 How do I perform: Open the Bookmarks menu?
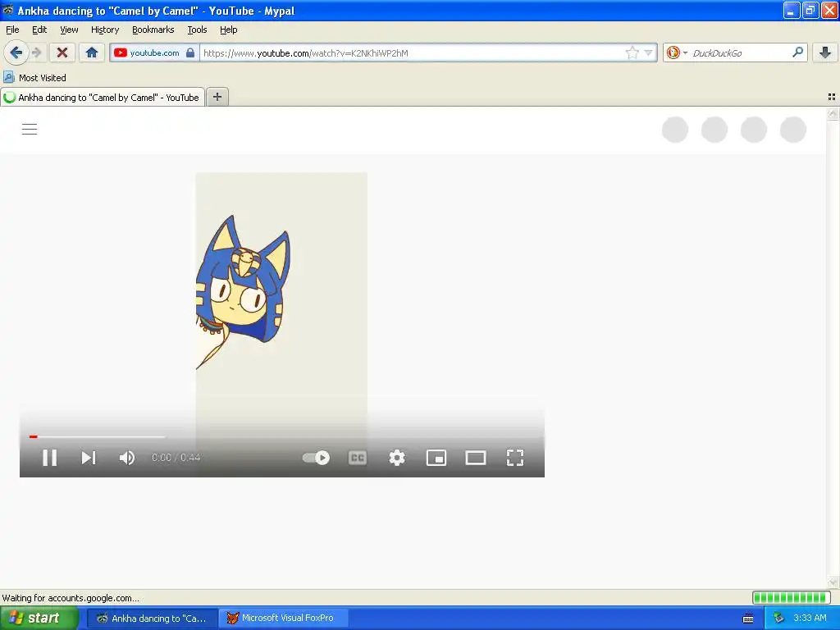click(153, 30)
